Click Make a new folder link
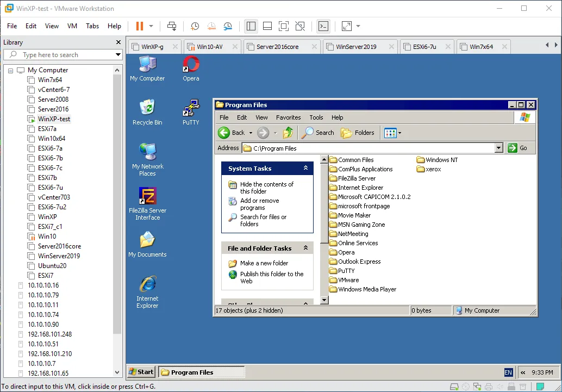The image size is (562, 392). tap(264, 263)
